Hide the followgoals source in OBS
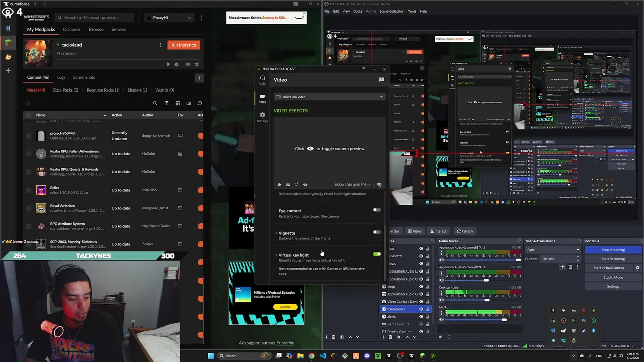The width and height of the screenshot is (644, 362). pyautogui.click(x=421, y=309)
